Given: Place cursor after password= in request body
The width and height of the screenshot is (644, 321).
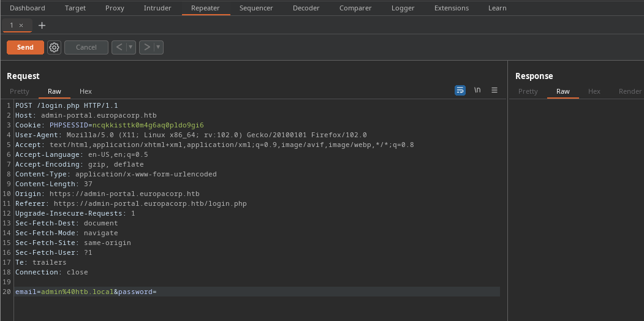Looking at the screenshot, I should tap(157, 292).
